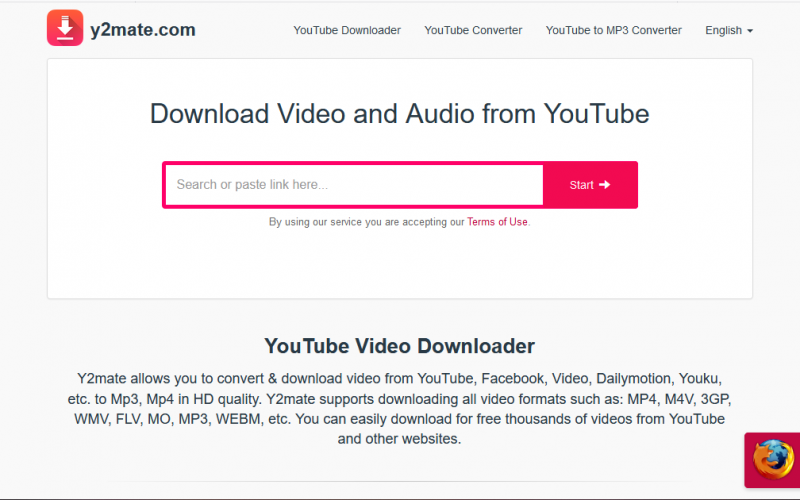Go to YouTube to MP3 Converter
Screen dimensions: 800x500
point(613,30)
